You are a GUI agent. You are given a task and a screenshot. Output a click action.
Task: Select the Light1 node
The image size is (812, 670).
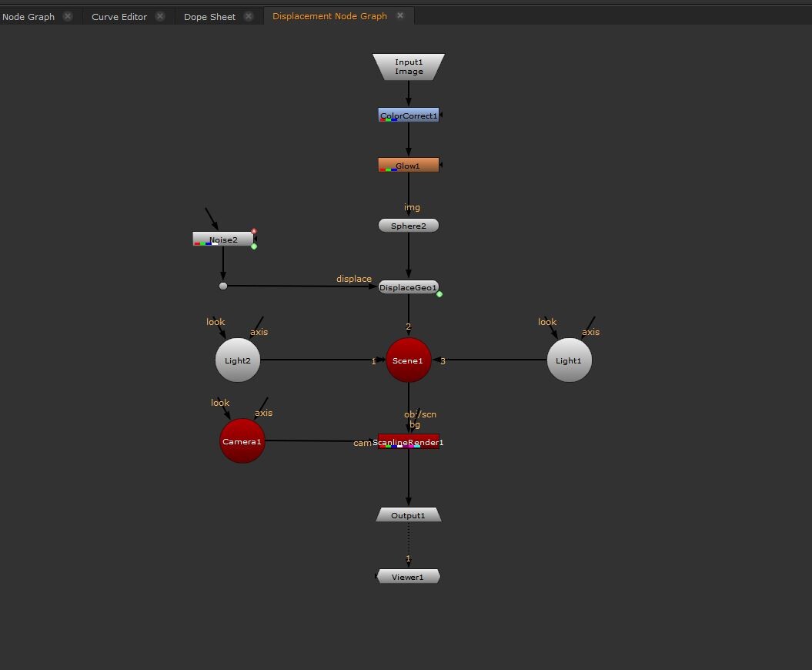pyautogui.click(x=568, y=360)
